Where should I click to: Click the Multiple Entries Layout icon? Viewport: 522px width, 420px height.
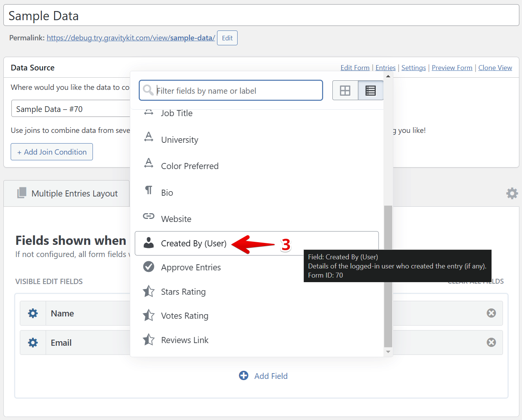22,193
